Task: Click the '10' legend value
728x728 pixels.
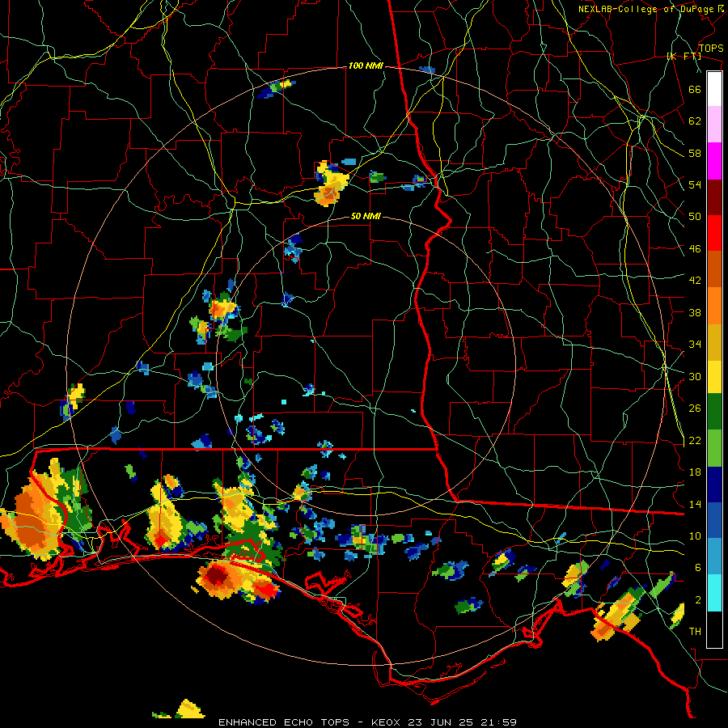Action: [x=695, y=535]
